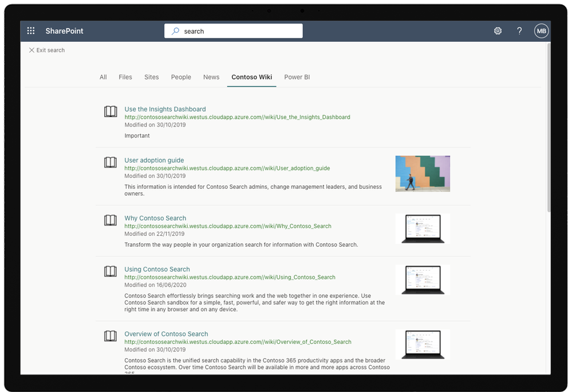Click 'Contoso Search is the unified' description
Image resolution: width=572 pixels, height=392 pixels.
(257, 366)
